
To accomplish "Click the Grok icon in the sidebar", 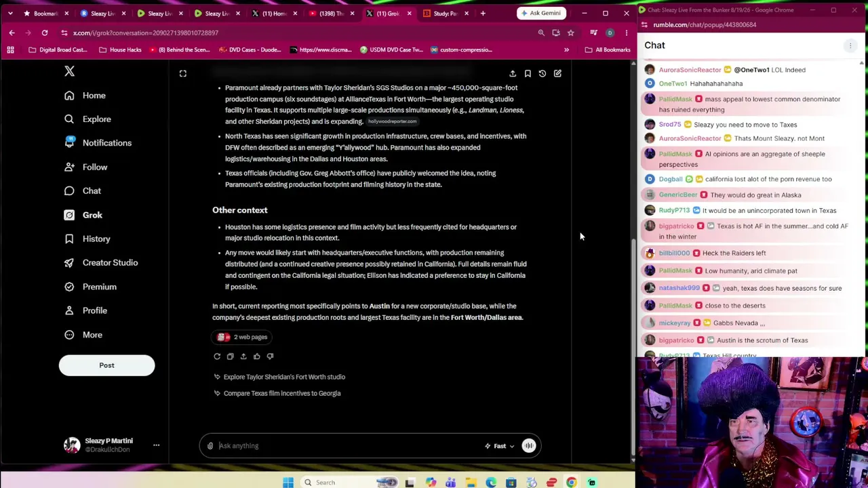I will [69, 215].
